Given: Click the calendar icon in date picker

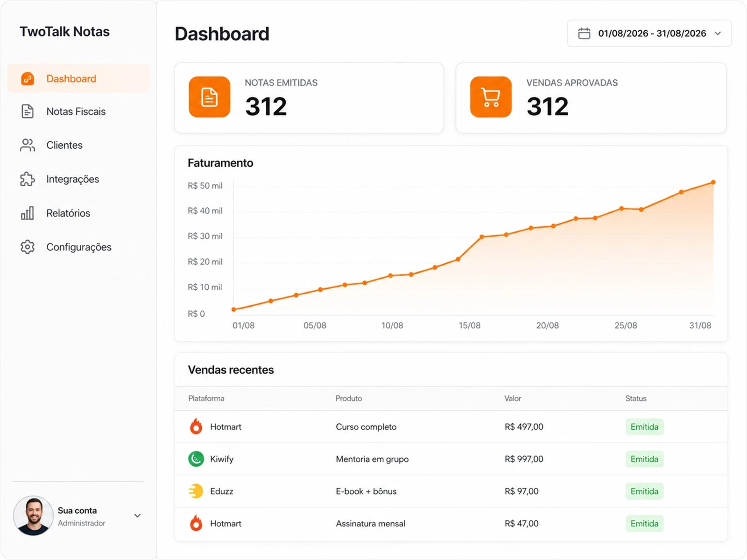Looking at the screenshot, I should [x=584, y=34].
